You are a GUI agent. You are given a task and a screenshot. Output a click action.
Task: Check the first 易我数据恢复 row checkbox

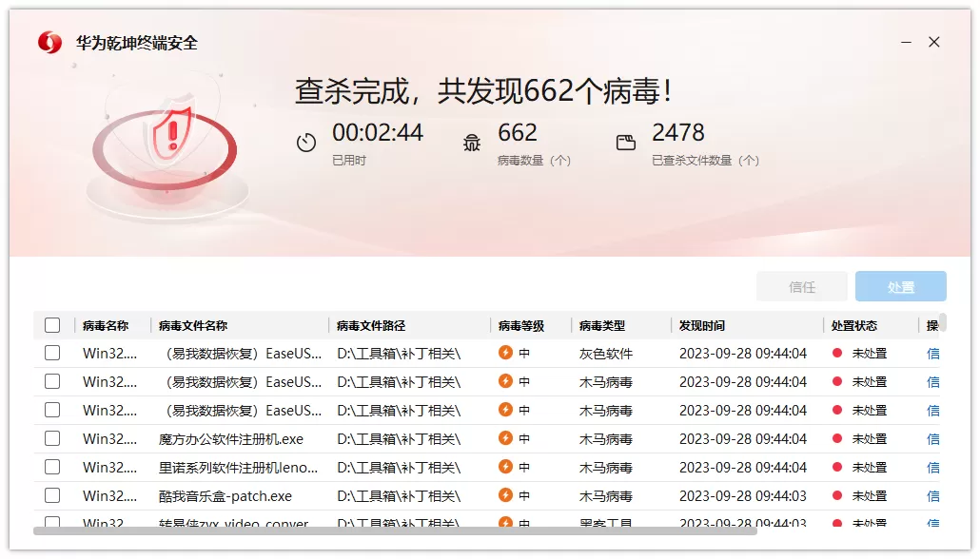(52, 353)
